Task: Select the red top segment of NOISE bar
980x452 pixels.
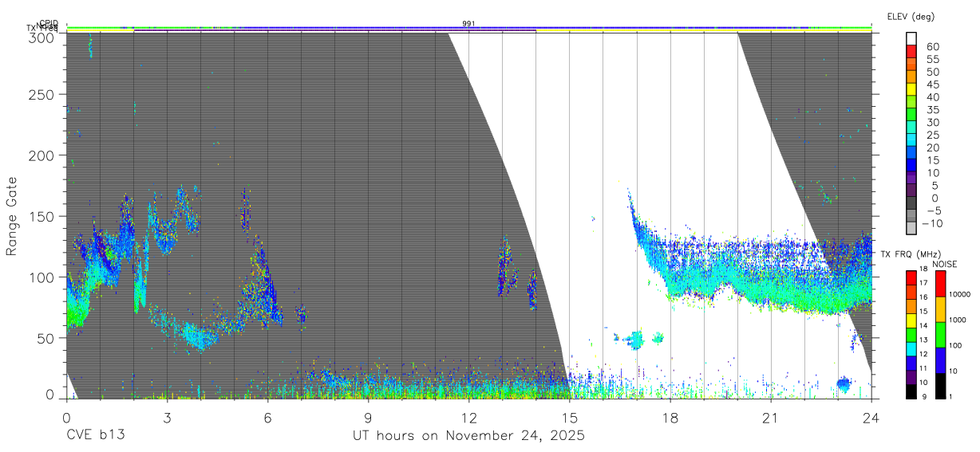Action: click(x=940, y=283)
